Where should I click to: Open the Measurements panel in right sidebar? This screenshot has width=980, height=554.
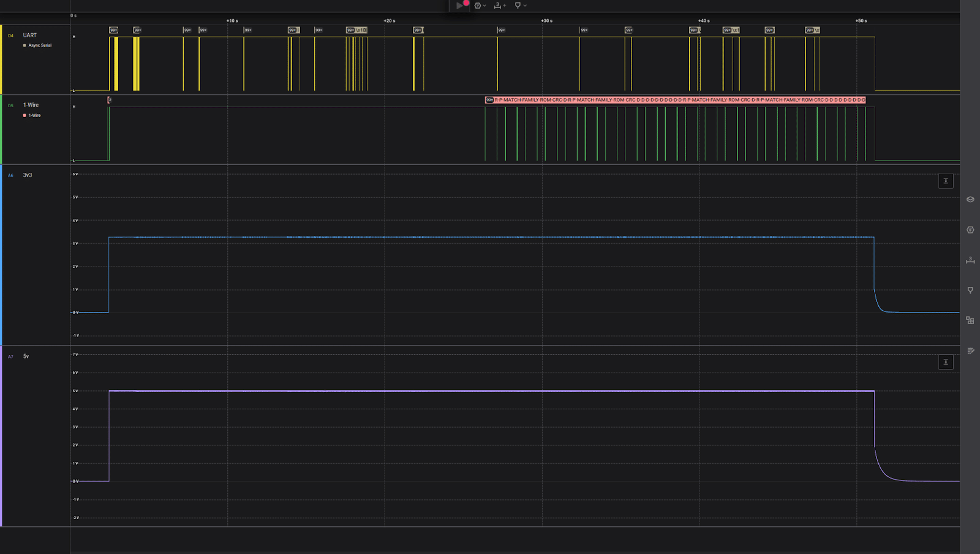970,260
